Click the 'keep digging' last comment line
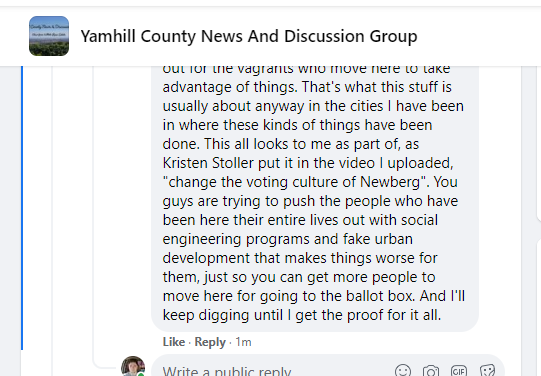The height and width of the screenshot is (376, 541). coord(302,315)
